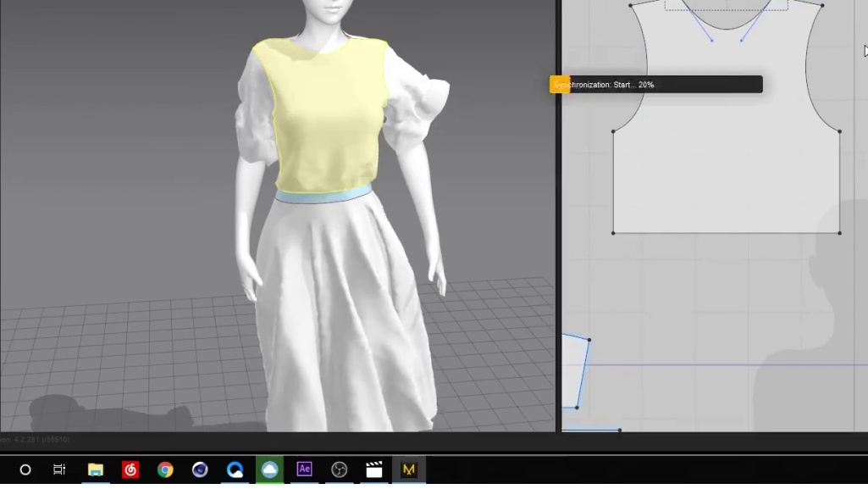The width and height of the screenshot is (868, 489).
Task: Select the top-left shoulder point of bodice pattern
Action: 631,6
